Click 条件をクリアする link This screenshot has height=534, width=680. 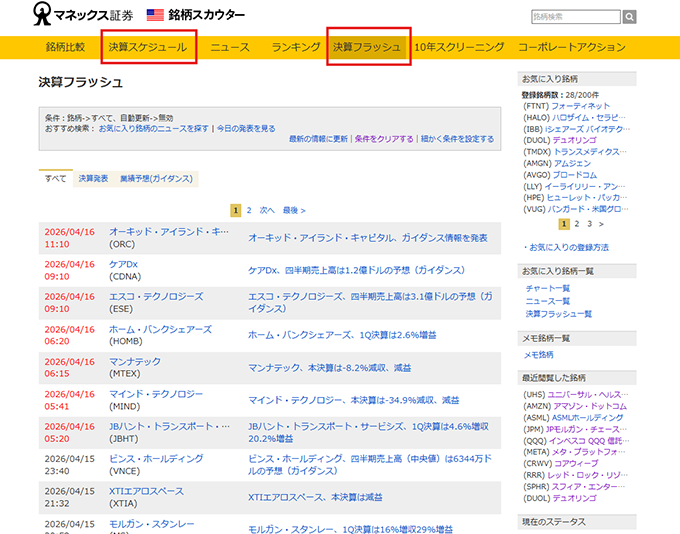click(384, 139)
